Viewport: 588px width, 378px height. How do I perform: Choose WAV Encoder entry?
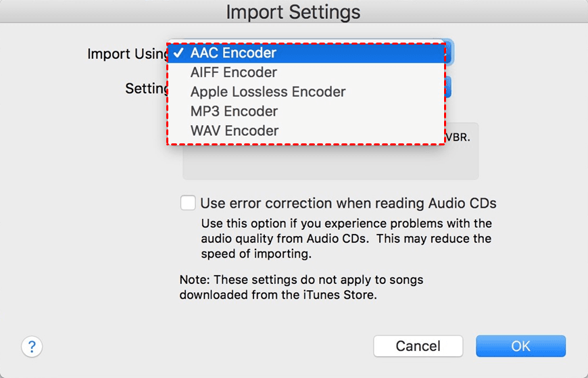pyautogui.click(x=306, y=131)
